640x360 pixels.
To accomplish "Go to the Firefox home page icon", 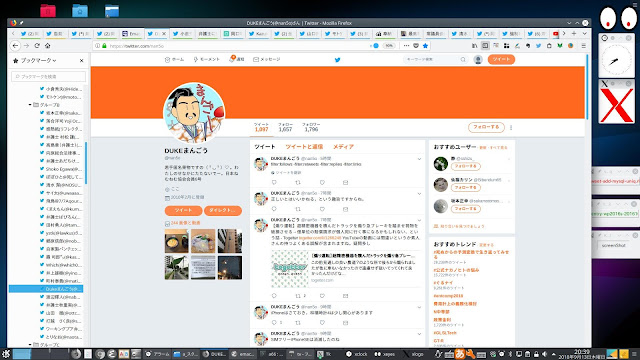I will coord(47,46).
